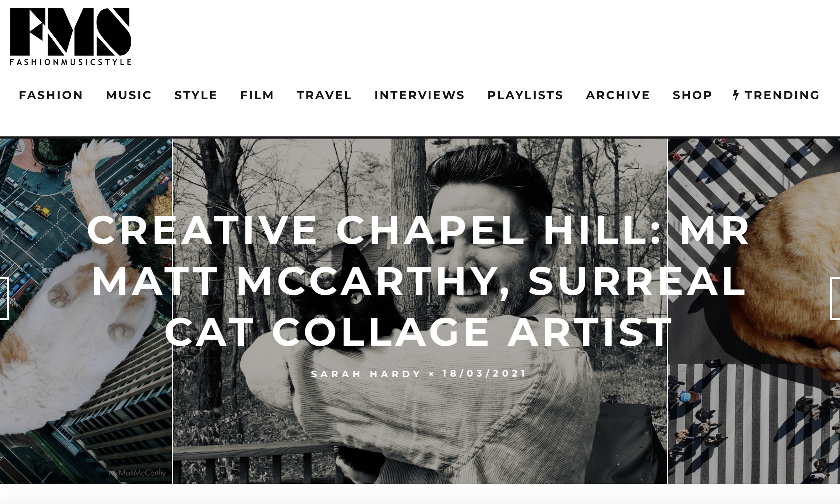The height and width of the screenshot is (504, 840).
Task: Open Playlists from the nav bar
Action: point(525,95)
